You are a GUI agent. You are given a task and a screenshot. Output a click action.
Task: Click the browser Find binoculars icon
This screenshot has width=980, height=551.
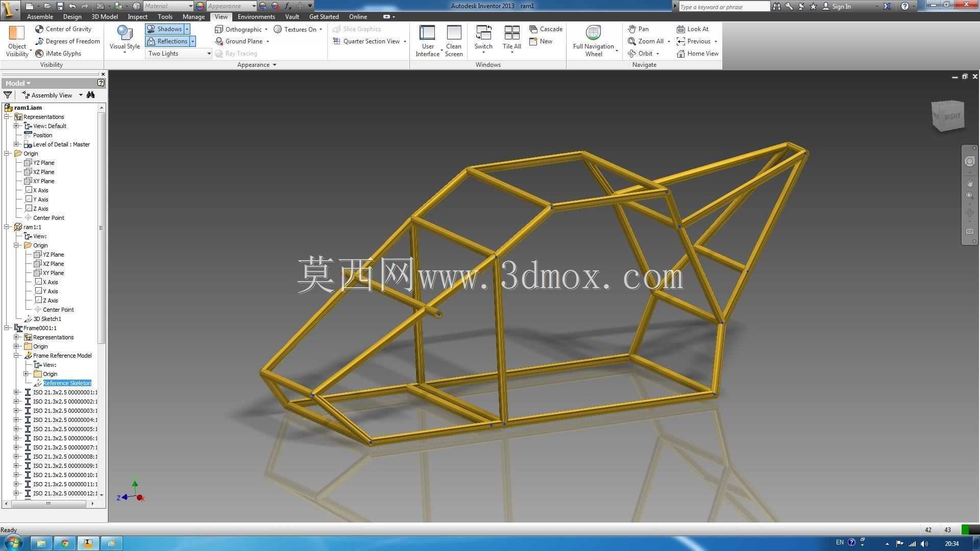(91, 95)
